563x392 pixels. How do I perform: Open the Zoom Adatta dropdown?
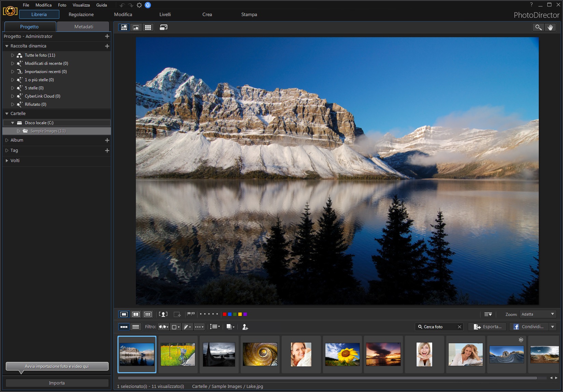click(x=538, y=314)
